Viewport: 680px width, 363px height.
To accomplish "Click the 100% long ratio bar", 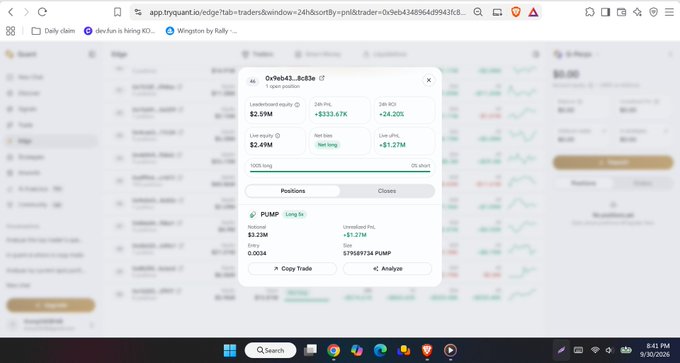I will point(340,171).
